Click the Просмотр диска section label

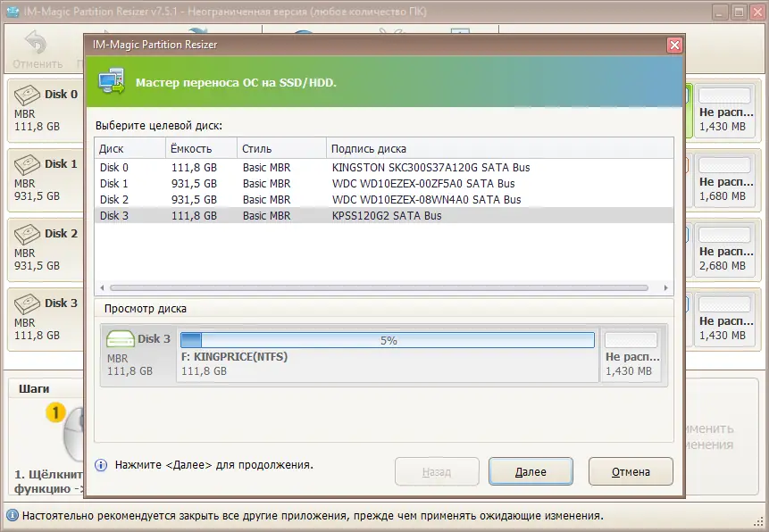tap(146, 309)
